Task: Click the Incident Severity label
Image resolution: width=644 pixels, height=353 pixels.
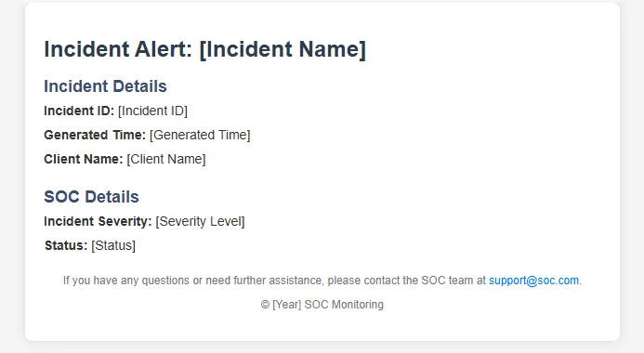Action: pyautogui.click(x=98, y=222)
